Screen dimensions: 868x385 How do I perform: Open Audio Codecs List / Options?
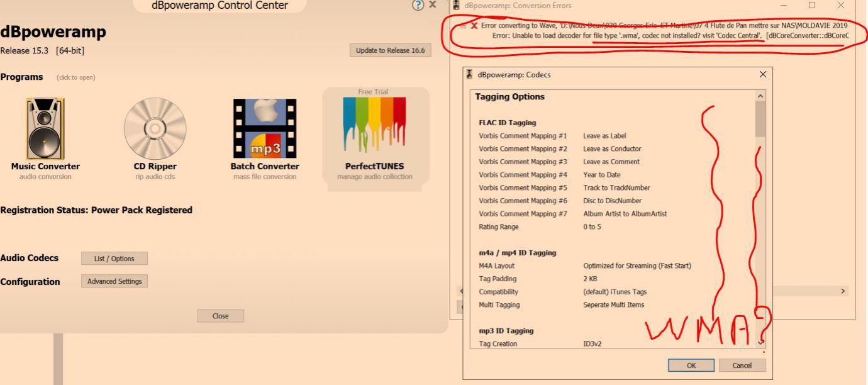tap(114, 259)
